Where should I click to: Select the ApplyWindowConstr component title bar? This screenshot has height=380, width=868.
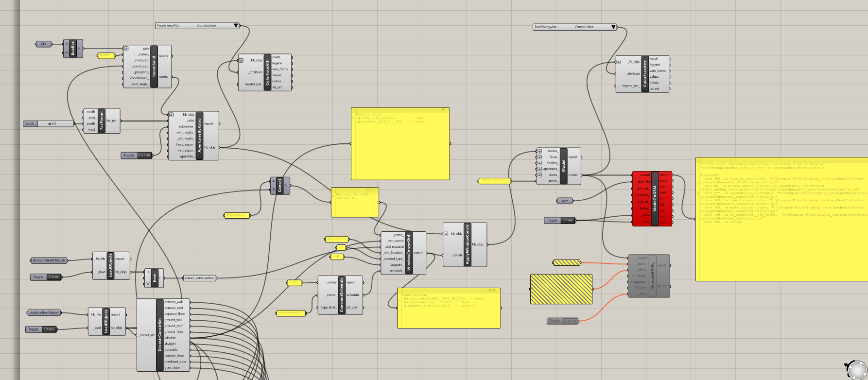pyautogui.click(x=468, y=245)
